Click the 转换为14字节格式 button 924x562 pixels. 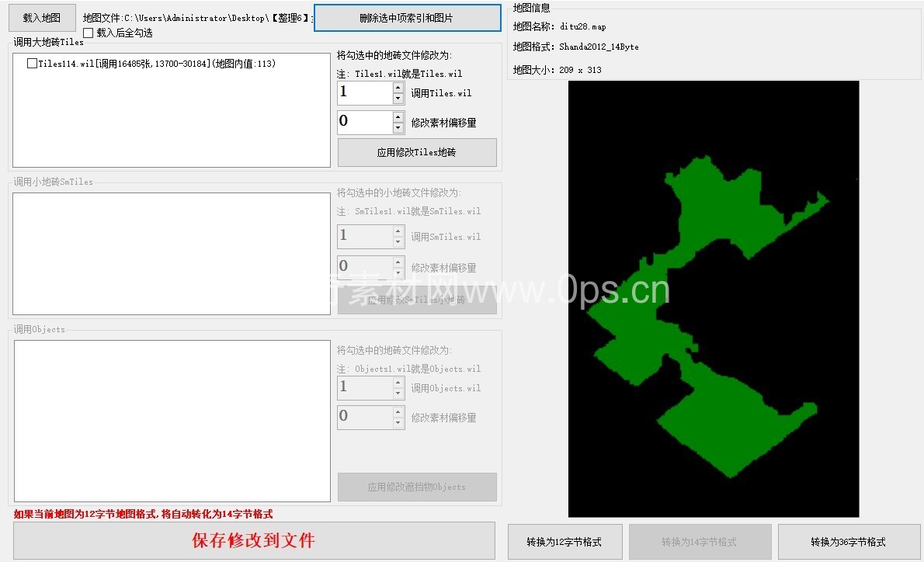tap(700, 542)
